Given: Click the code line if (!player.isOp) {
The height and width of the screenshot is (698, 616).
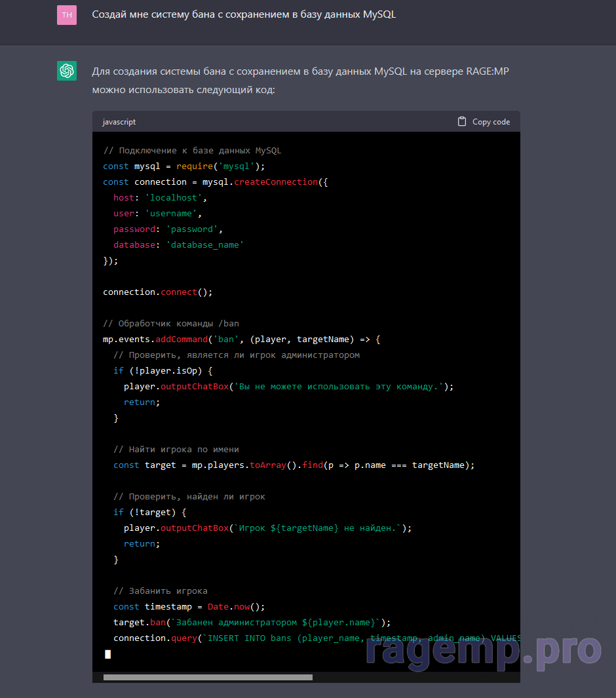Looking at the screenshot, I should click(x=163, y=371).
